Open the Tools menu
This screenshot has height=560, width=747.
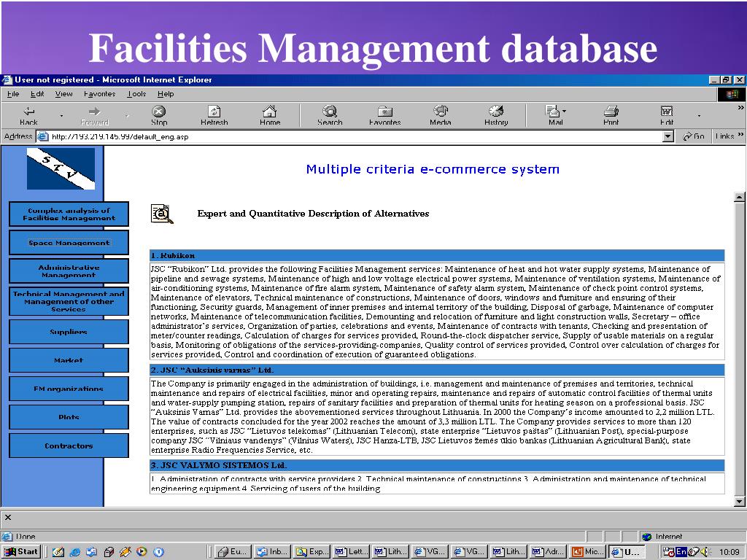click(136, 94)
